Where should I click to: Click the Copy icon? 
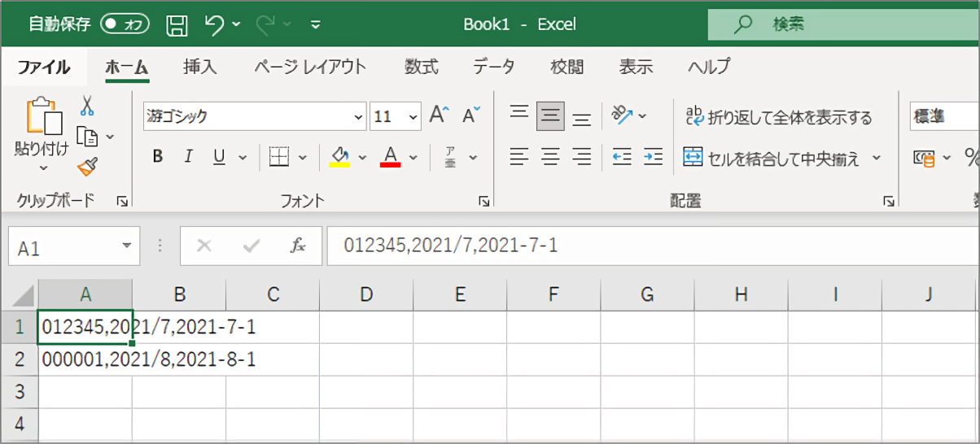(x=87, y=136)
